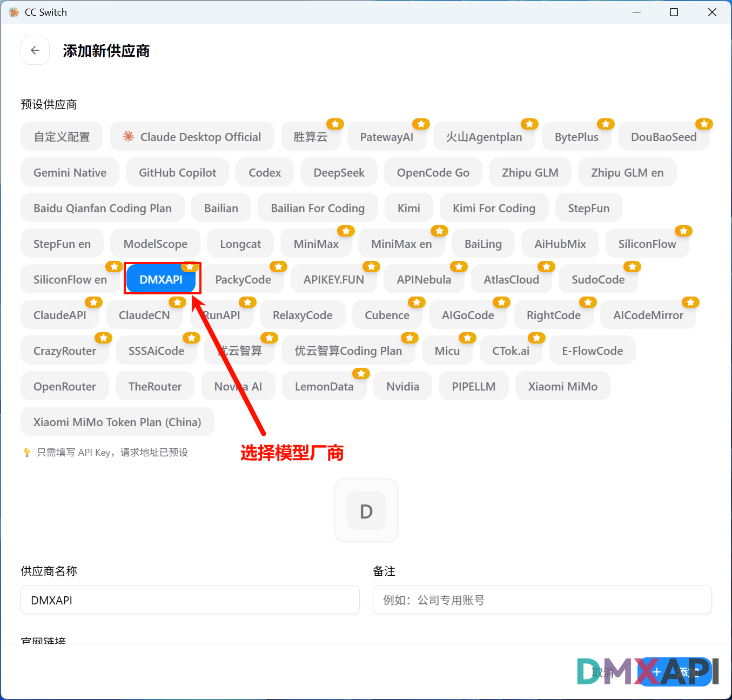The width and height of the screenshot is (732, 700).
Task: Select the Nvidia preset
Action: pos(403,386)
